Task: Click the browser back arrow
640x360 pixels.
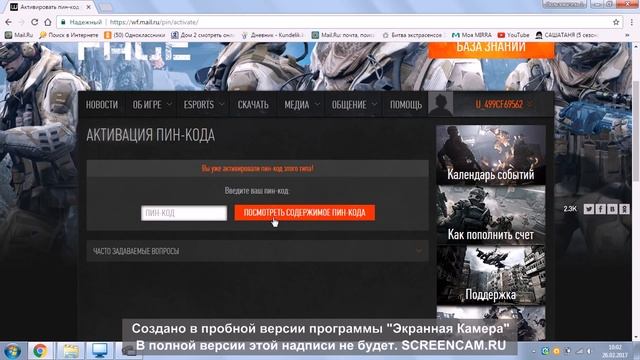Action: [x=9, y=22]
